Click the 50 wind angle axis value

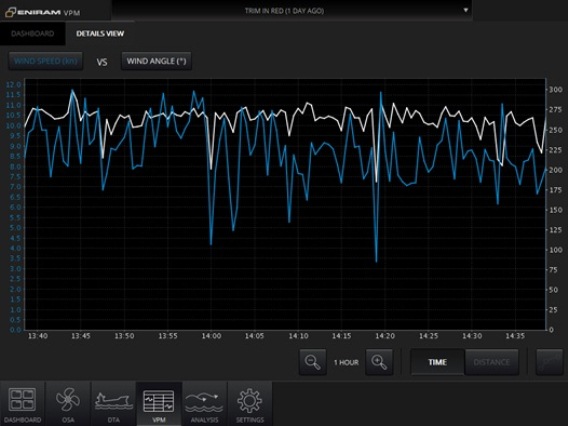click(x=554, y=290)
